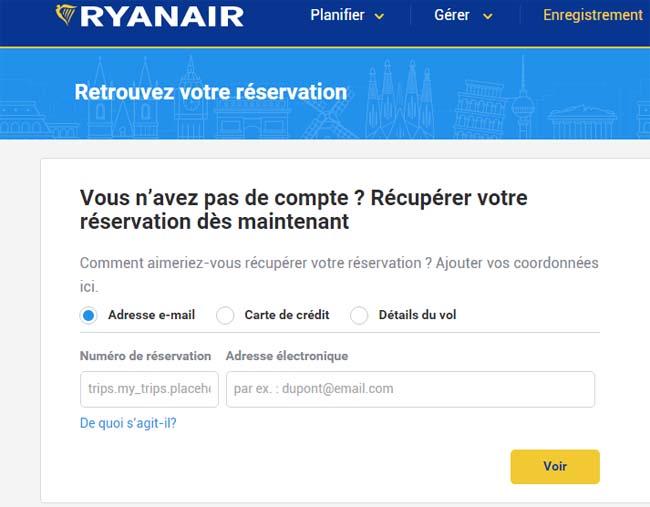Select the Adresse e-mail radio button
This screenshot has width=650, height=507.
(88, 315)
